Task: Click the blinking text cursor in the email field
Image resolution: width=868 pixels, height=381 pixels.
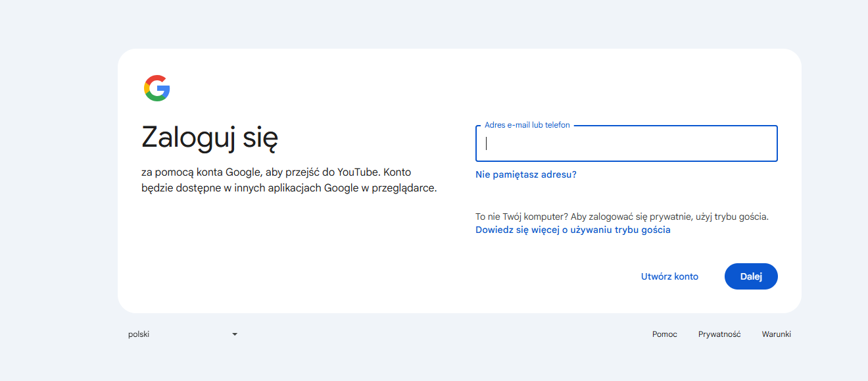Action: tap(487, 143)
